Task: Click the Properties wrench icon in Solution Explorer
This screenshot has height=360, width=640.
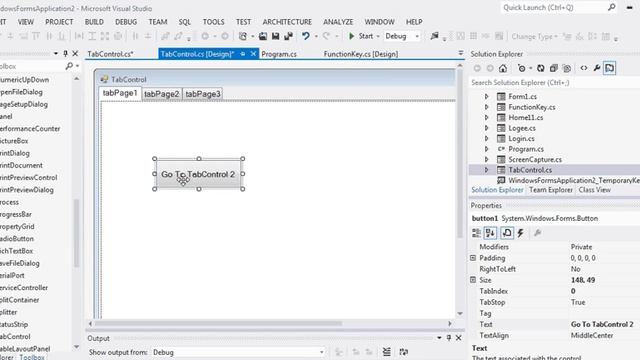Action: pyautogui.click(x=597, y=68)
